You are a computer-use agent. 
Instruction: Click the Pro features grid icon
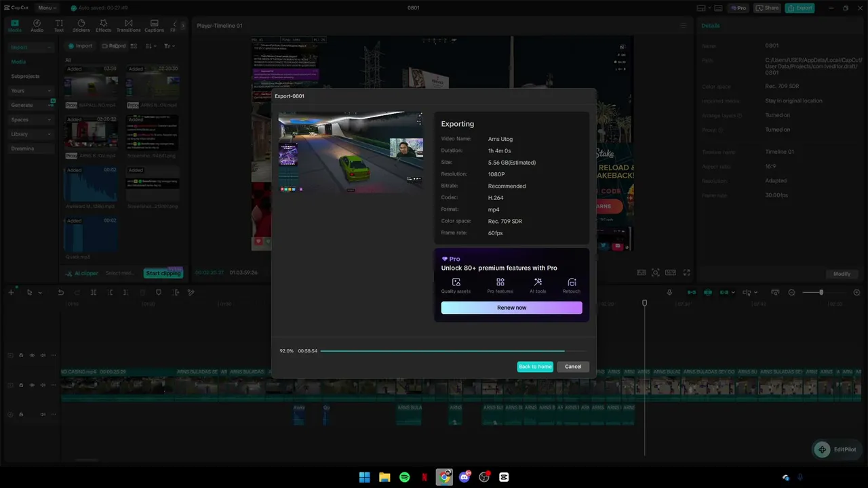(500, 282)
